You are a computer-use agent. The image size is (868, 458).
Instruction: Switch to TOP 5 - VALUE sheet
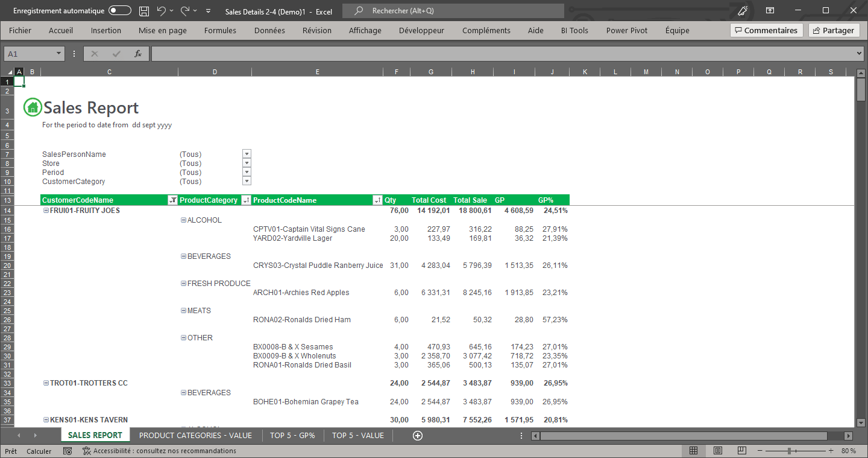click(358, 436)
